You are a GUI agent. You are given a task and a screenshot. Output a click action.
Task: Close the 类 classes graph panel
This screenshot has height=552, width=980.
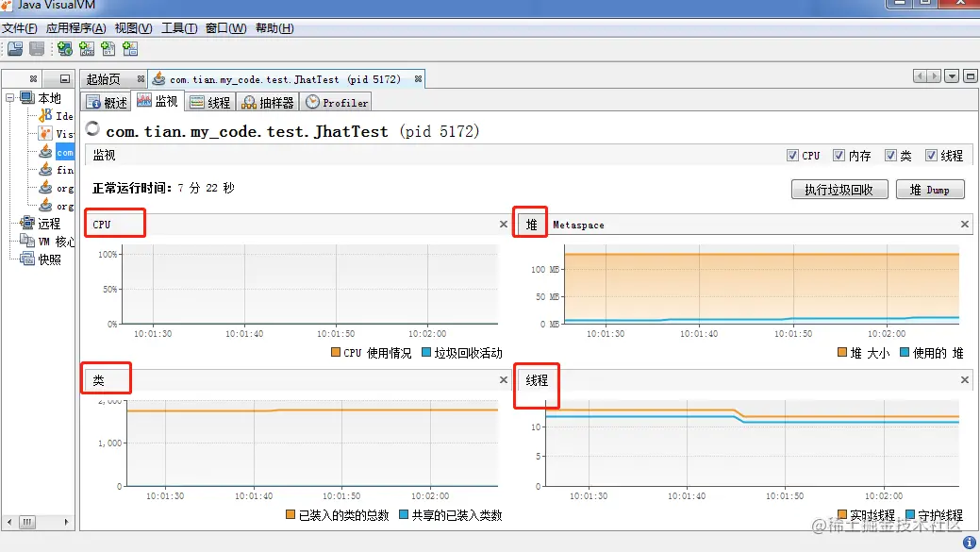[503, 379]
